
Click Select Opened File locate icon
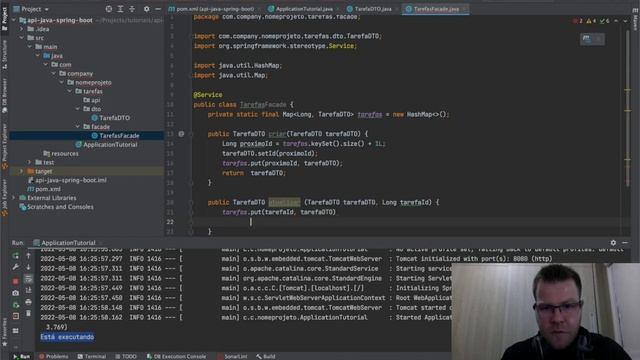[109, 9]
